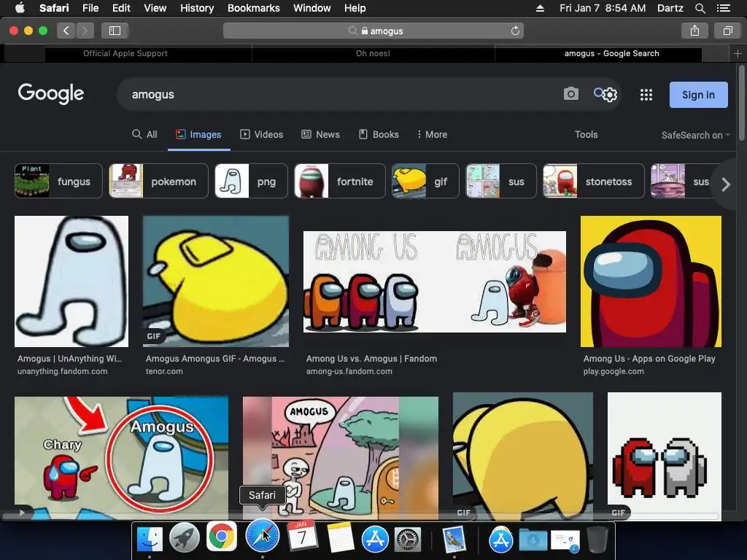Reload the page with the refresh icon

tap(515, 31)
